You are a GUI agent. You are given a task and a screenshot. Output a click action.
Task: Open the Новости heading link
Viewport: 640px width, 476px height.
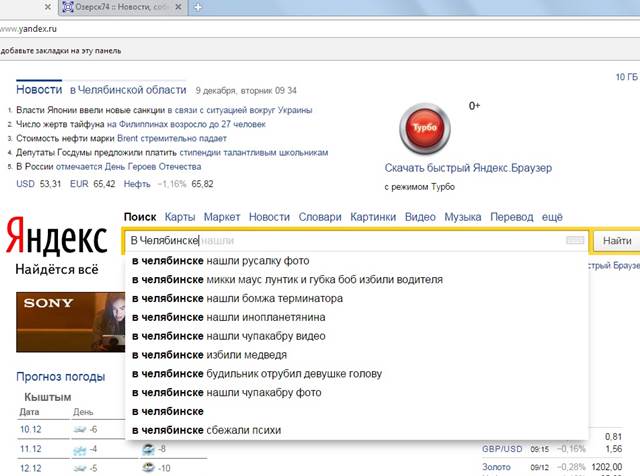39,90
